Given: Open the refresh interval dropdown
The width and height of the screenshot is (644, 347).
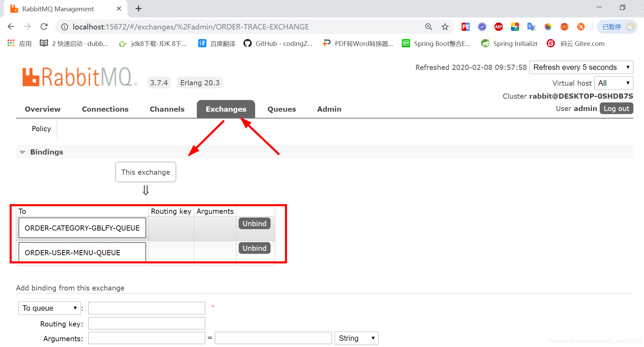Looking at the screenshot, I should pos(581,67).
